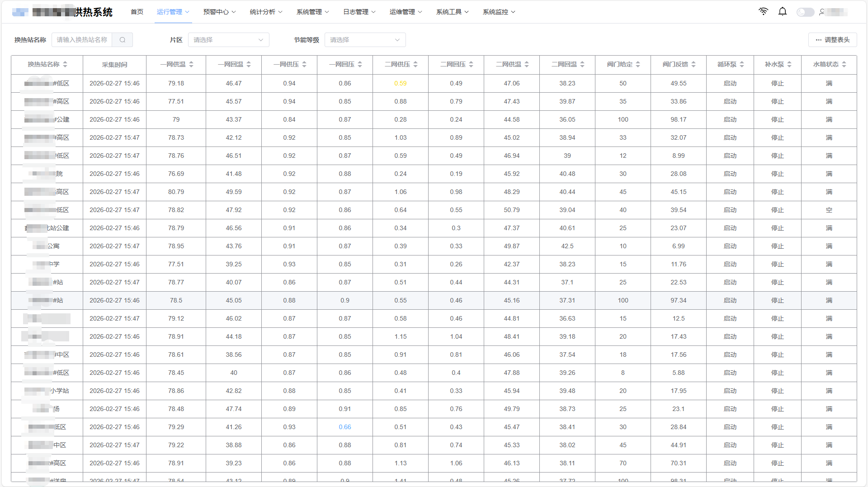Open the 节能等级 dropdown selector

(364, 40)
